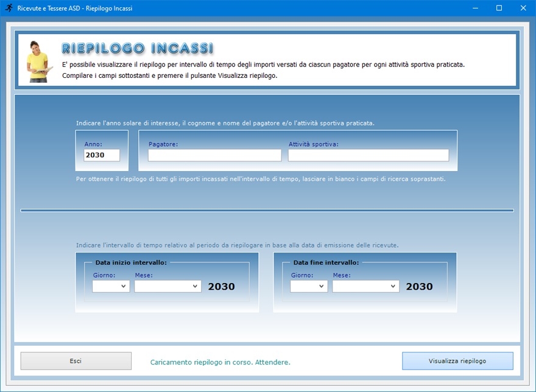This screenshot has width=536, height=392.
Task: Click the 'Compilare i campi sottostanti' sentence
Action: tap(169, 75)
